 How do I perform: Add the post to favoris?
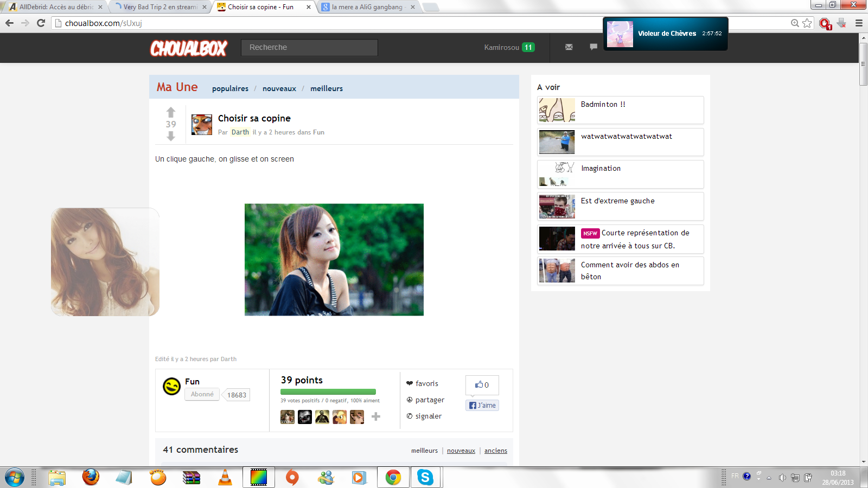click(426, 383)
